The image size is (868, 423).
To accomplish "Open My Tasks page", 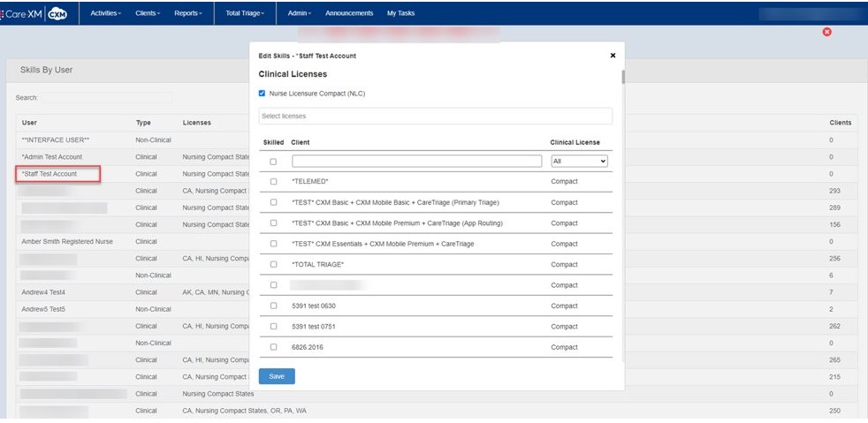I will pos(400,13).
